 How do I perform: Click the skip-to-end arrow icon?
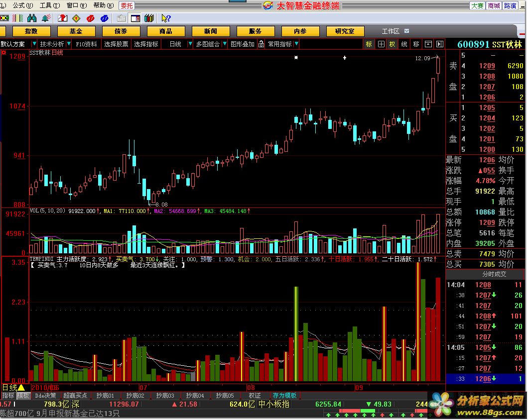point(439,44)
